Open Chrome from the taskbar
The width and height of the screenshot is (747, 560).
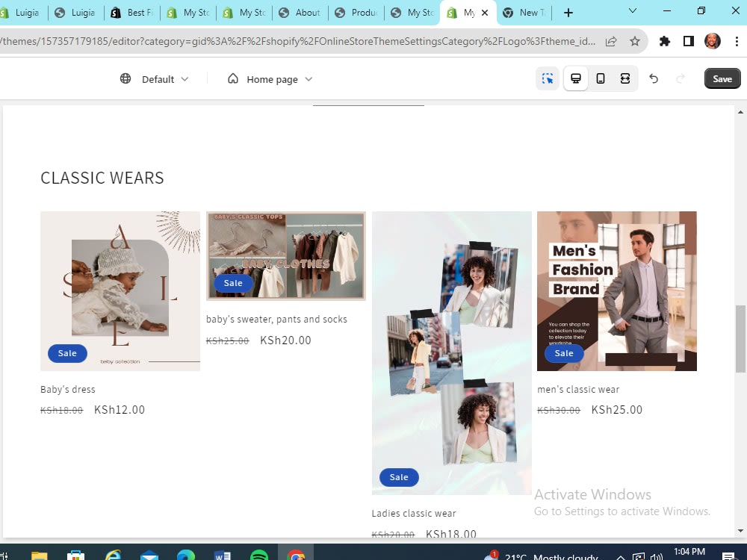[x=296, y=554]
